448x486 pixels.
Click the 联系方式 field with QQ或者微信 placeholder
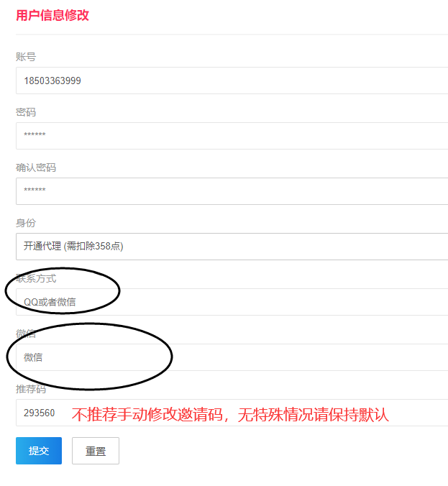pyautogui.click(x=232, y=302)
